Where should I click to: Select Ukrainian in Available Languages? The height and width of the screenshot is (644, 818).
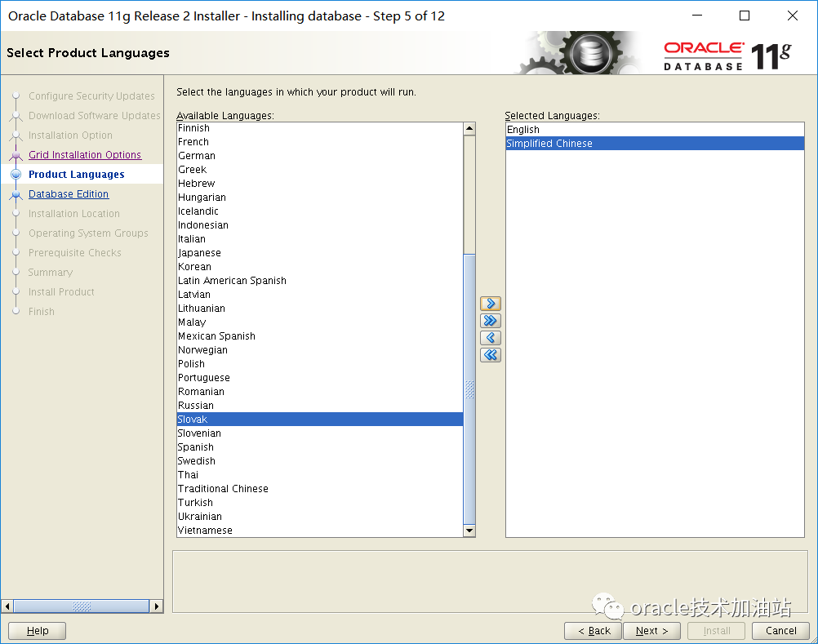320,516
